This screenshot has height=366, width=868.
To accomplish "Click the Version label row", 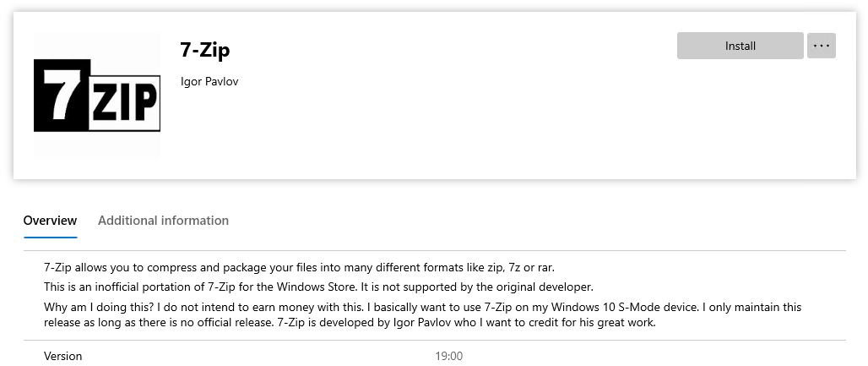I will (435, 356).
